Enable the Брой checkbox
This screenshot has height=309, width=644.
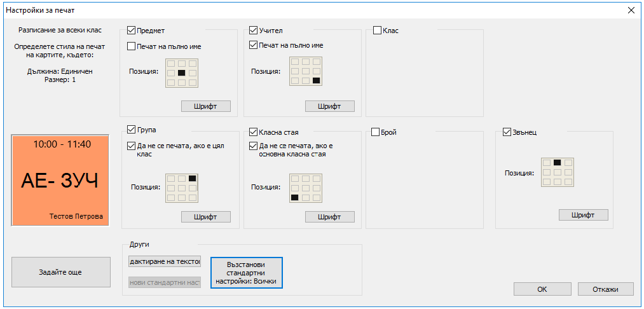tap(376, 132)
